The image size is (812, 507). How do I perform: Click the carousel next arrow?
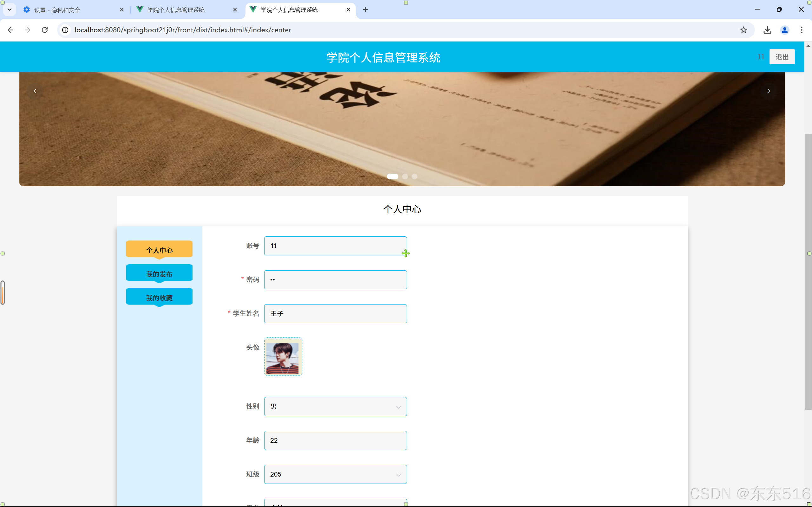coord(769,91)
